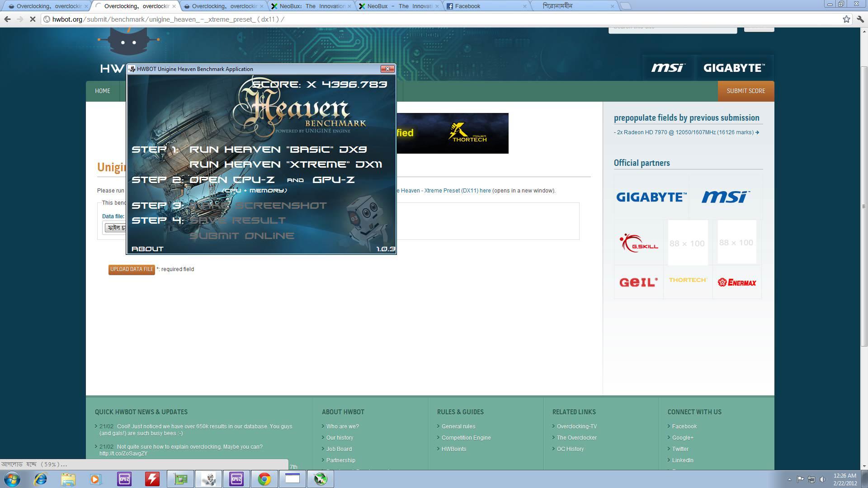Image resolution: width=868 pixels, height=488 pixels.
Task: Click the UPLOAD DATA FILE button
Action: 132,269
